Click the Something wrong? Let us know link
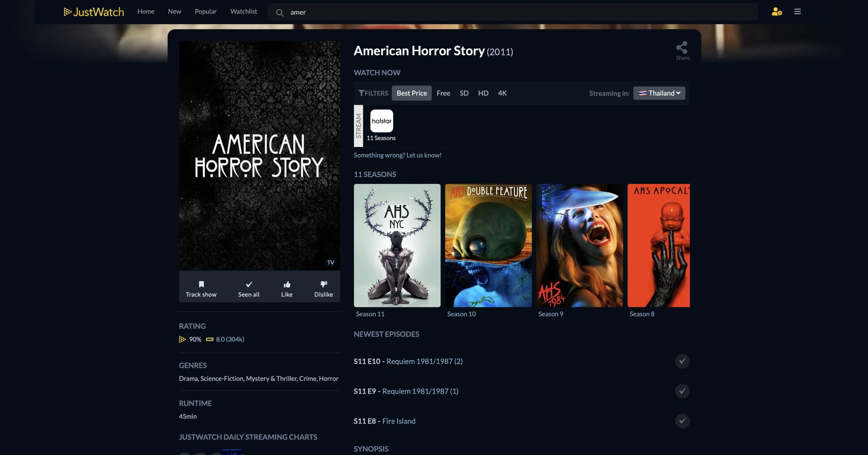The height and width of the screenshot is (455, 868). coord(397,155)
